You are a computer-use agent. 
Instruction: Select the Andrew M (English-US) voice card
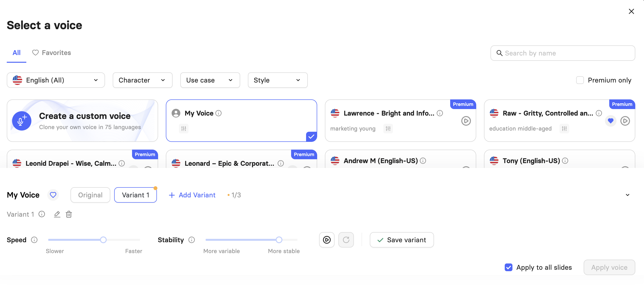400,159
